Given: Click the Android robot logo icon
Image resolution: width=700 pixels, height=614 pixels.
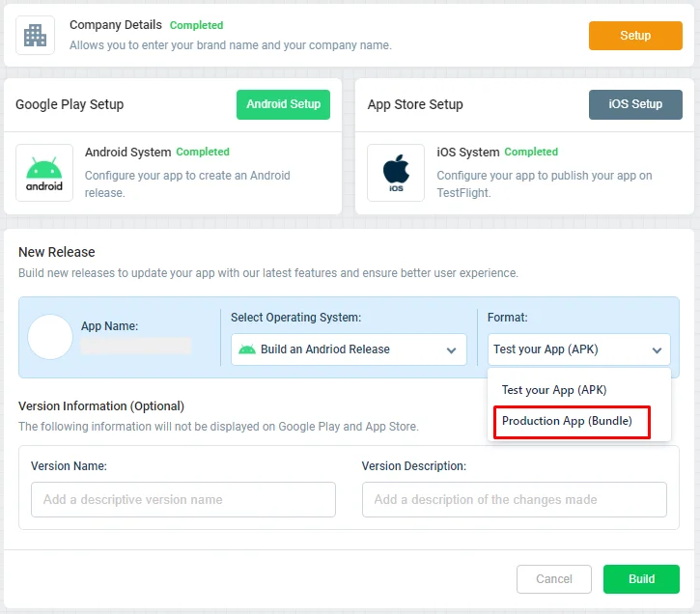Looking at the screenshot, I should coord(44,173).
